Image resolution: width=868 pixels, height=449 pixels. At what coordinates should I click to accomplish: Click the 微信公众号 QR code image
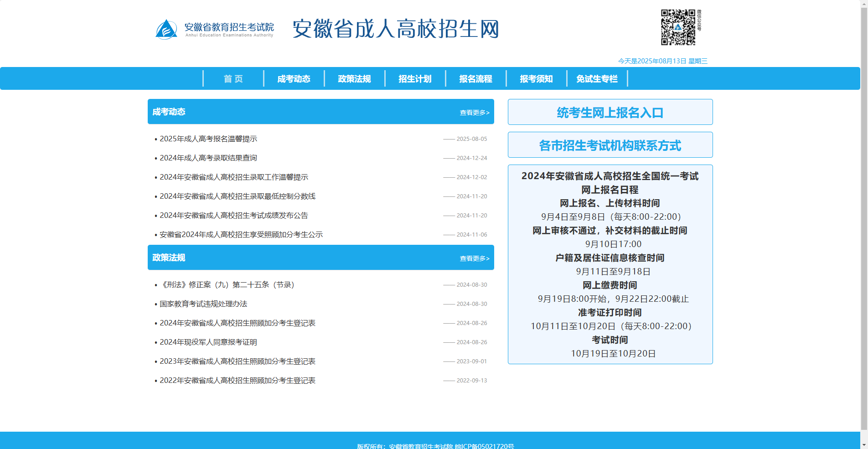coord(678,27)
